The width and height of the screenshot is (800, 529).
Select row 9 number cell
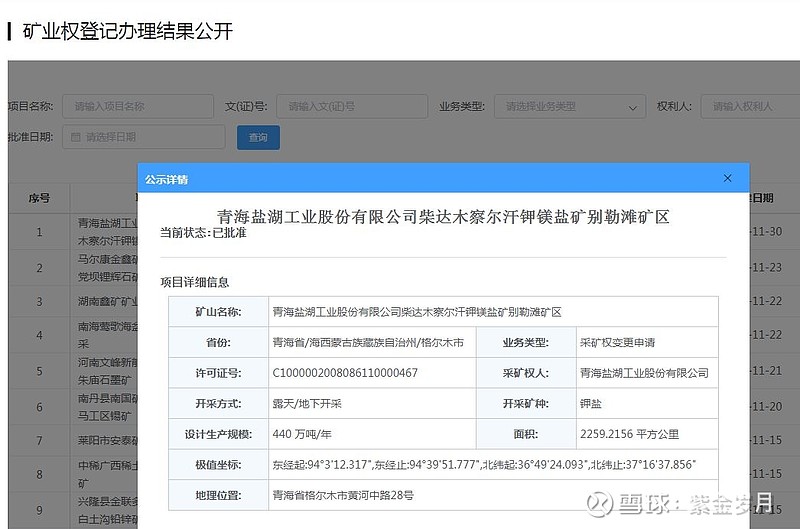pyautogui.click(x=39, y=510)
